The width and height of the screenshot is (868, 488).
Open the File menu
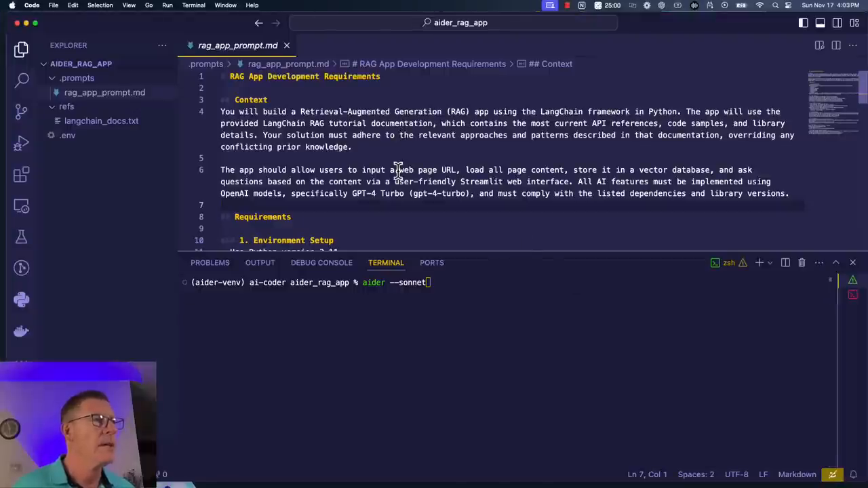pyautogui.click(x=53, y=5)
